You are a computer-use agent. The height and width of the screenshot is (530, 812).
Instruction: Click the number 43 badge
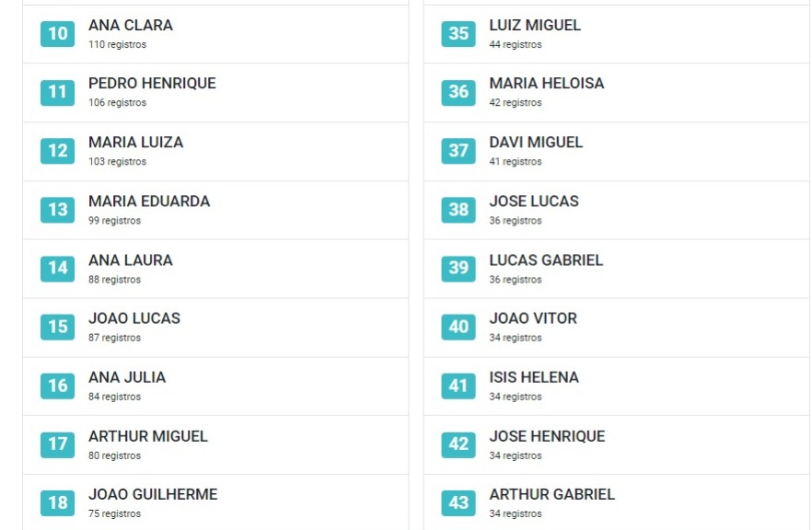tap(458, 503)
